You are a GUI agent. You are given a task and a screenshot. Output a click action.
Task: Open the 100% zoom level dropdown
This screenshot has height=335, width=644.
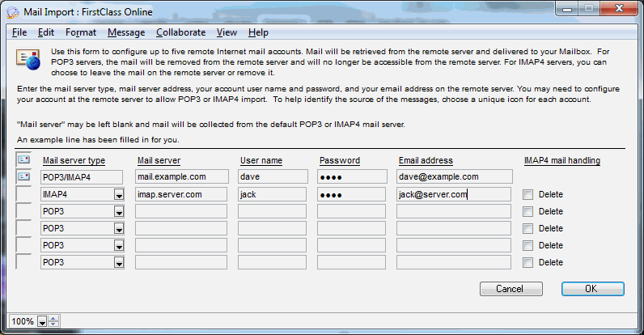42,321
